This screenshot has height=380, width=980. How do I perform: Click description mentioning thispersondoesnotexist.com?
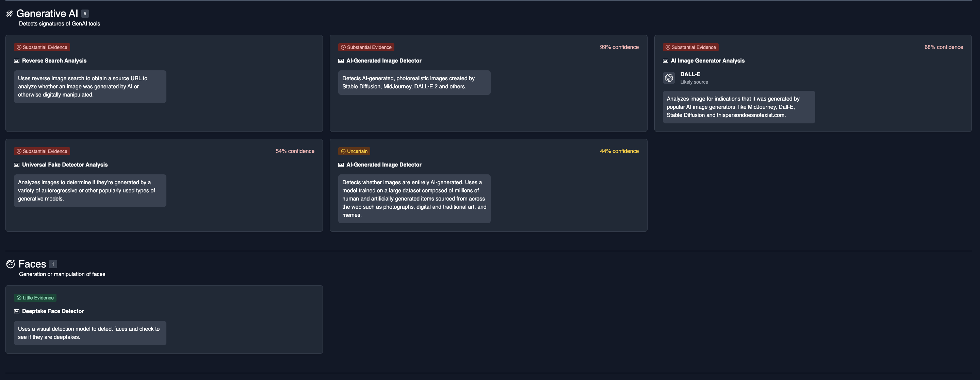pyautogui.click(x=739, y=107)
